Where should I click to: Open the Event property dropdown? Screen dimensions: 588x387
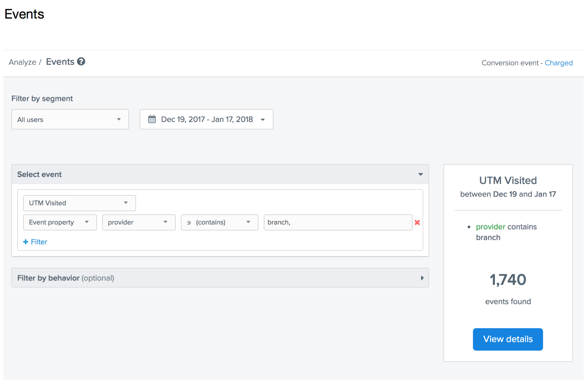(60, 222)
